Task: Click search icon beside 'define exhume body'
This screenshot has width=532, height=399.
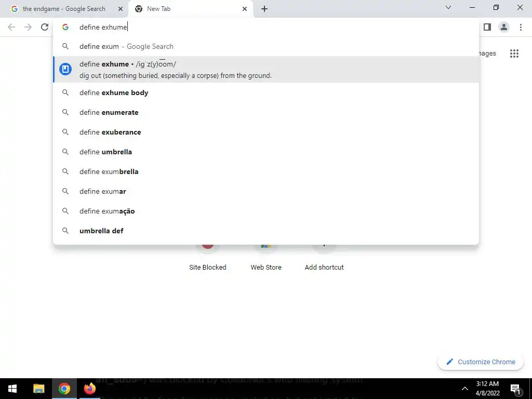Action: click(x=65, y=92)
